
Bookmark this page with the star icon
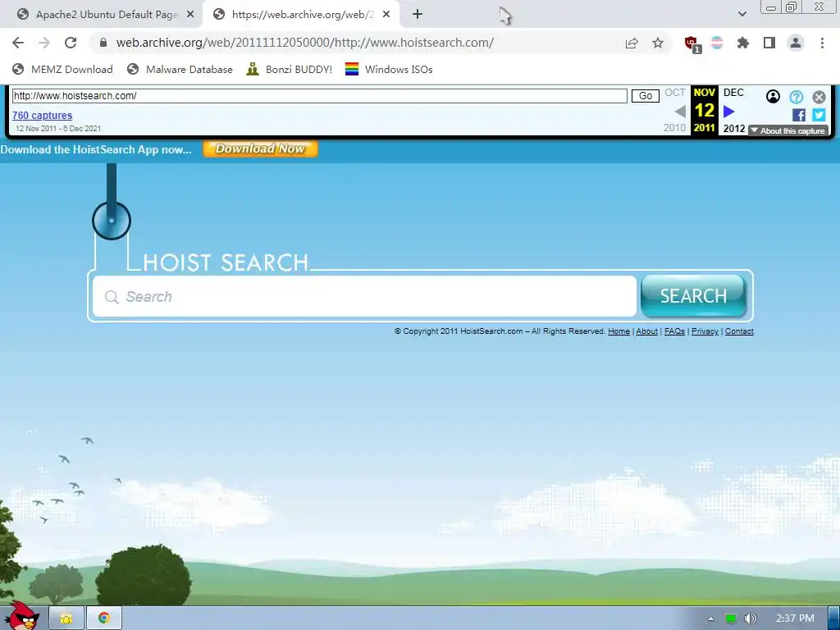(658, 43)
